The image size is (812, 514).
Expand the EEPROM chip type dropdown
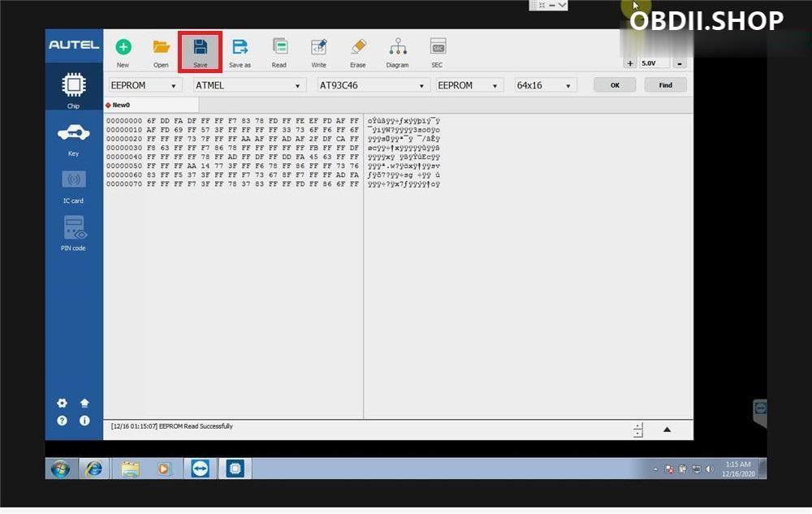[x=145, y=85]
